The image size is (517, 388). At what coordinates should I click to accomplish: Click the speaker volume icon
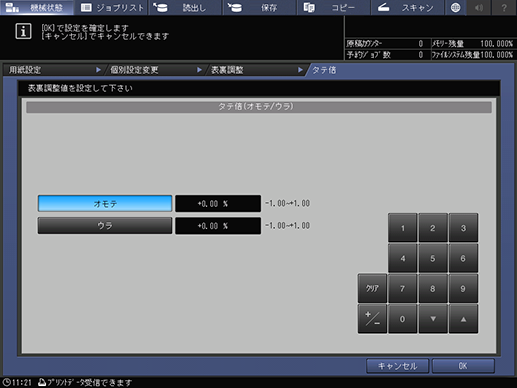(x=479, y=7)
